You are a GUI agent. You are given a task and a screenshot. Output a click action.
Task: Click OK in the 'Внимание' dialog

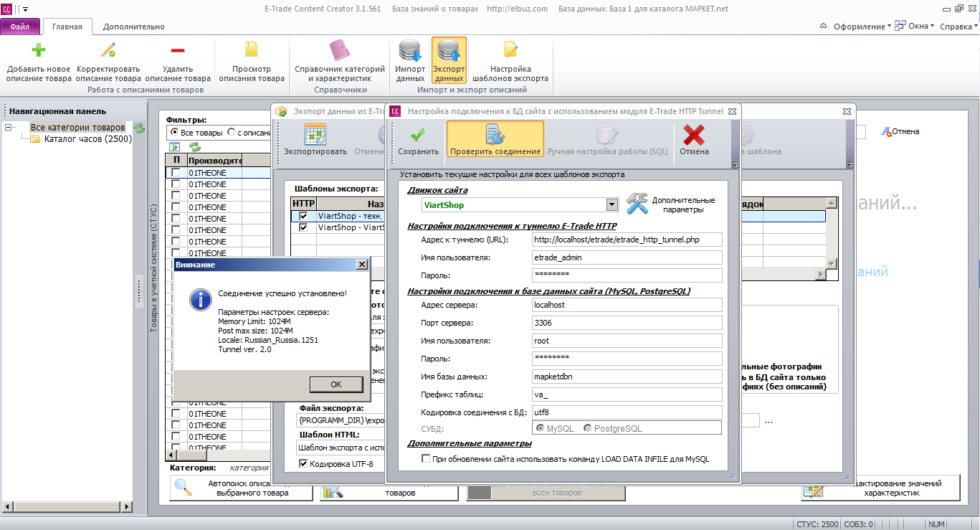click(x=336, y=384)
